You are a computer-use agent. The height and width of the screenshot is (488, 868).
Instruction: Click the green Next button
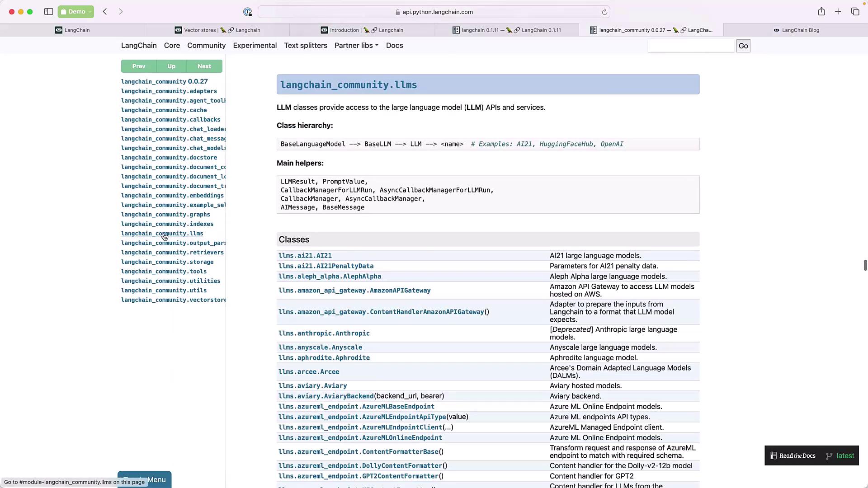pos(204,66)
